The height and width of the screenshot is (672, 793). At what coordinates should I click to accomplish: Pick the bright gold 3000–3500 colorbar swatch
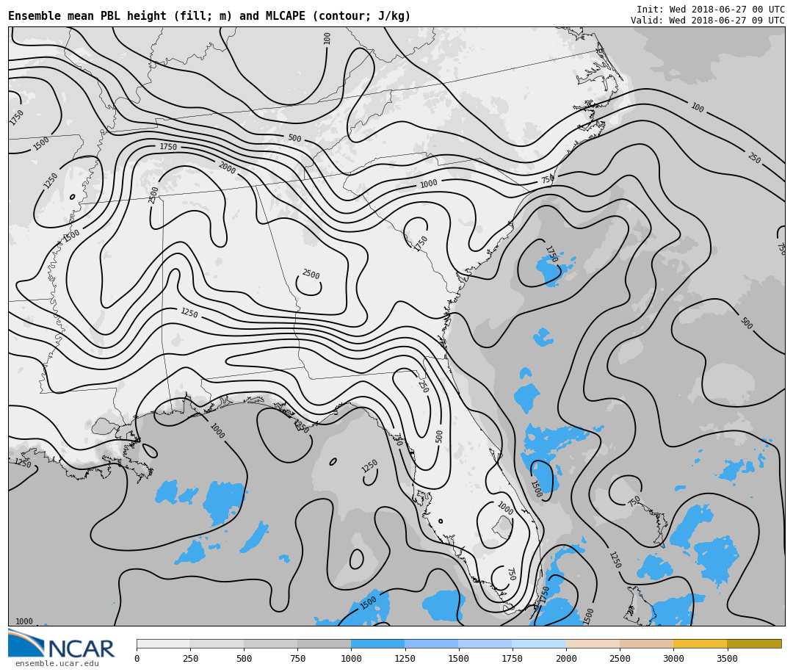point(700,643)
